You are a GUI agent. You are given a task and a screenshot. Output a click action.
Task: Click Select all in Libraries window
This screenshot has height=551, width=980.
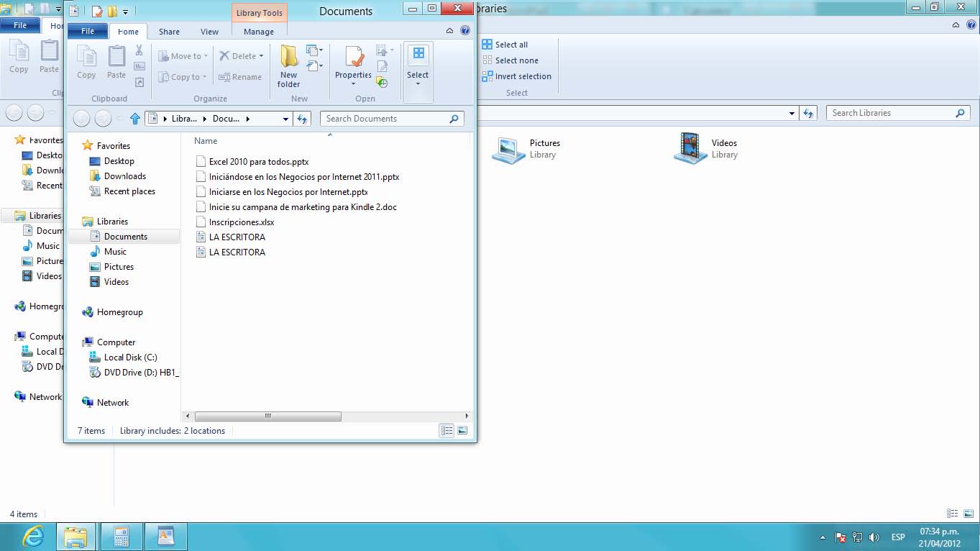click(x=511, y=45)
